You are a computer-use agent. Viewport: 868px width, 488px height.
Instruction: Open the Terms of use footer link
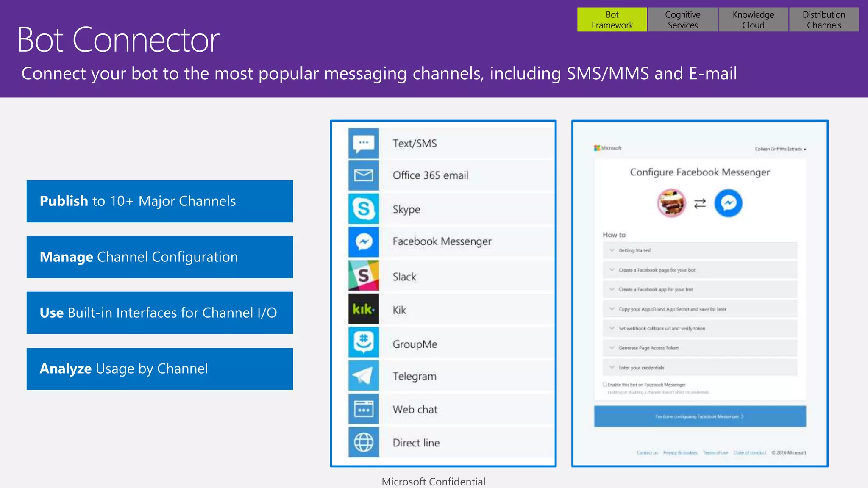pyautogui.click(x=715, y=453)
